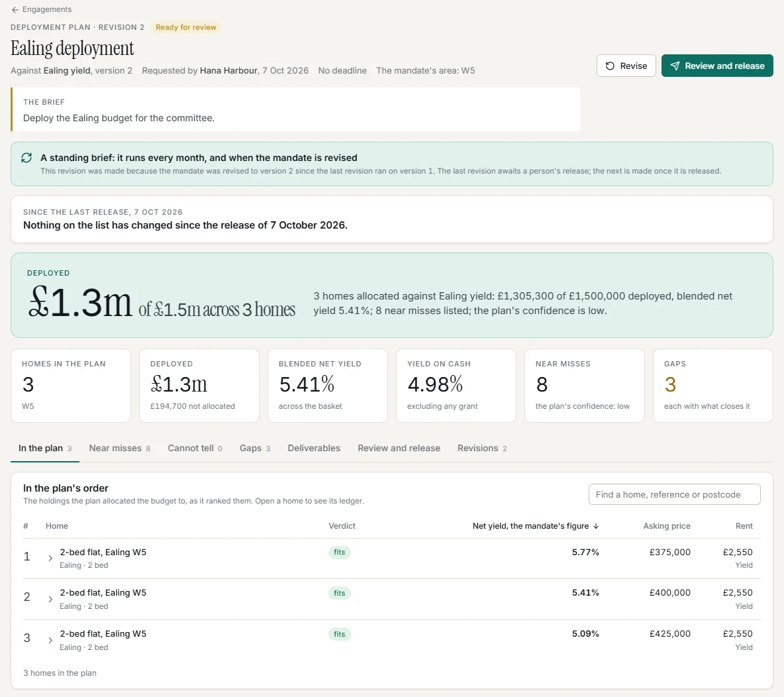Click The mandate's area: W5 text
The image size is (784, 697).
tap(426, 70)
